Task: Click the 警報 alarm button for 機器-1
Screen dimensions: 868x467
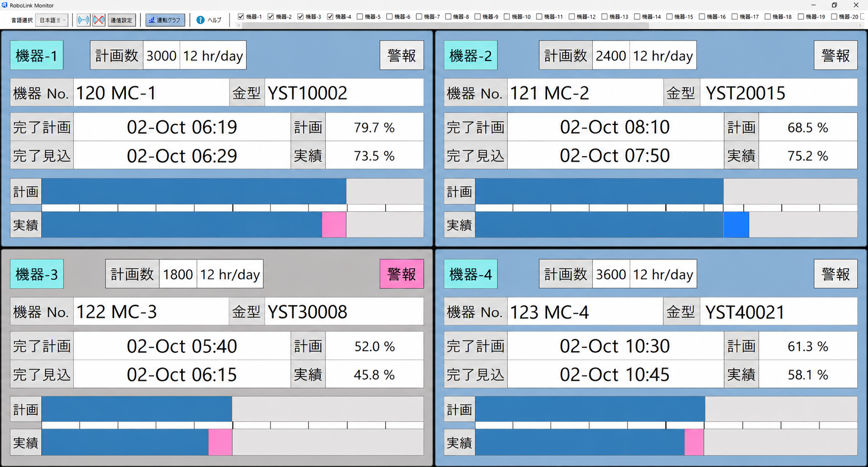Action: tap(402, 55)
